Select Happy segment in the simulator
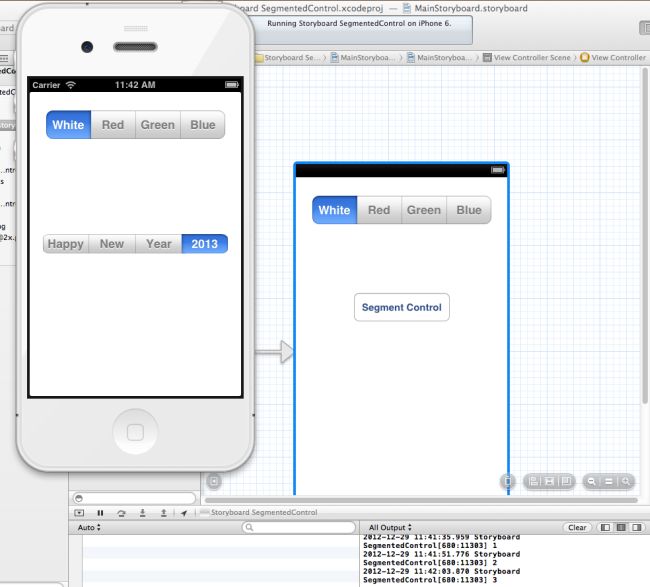 coord(65,244)
